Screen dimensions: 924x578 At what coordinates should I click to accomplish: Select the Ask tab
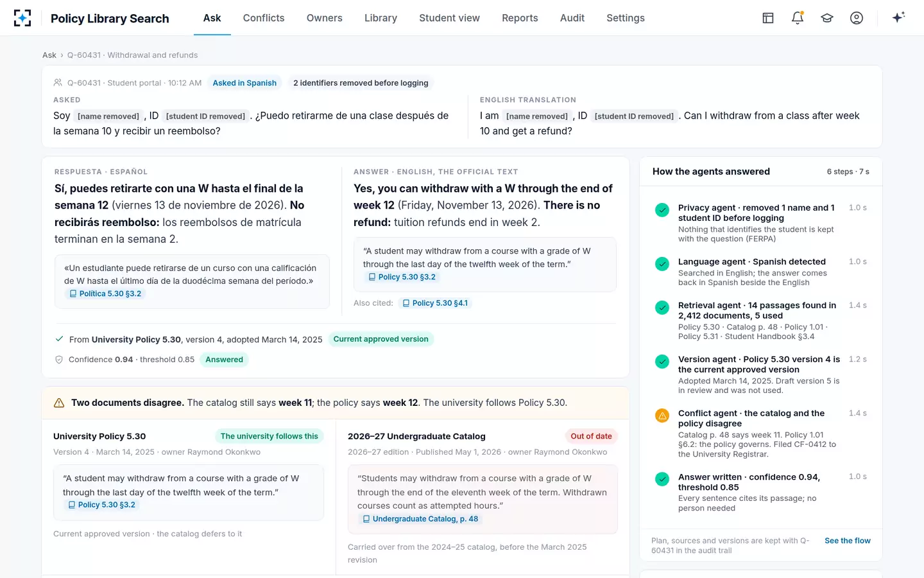pyautogui.click(x=212, y=18)
